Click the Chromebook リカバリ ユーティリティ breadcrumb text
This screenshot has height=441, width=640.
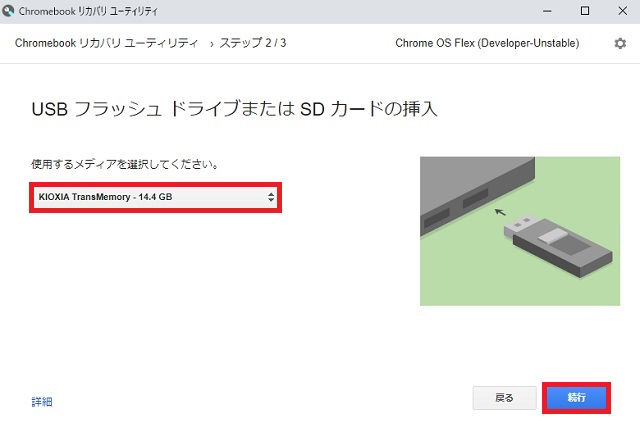point(107,43)
